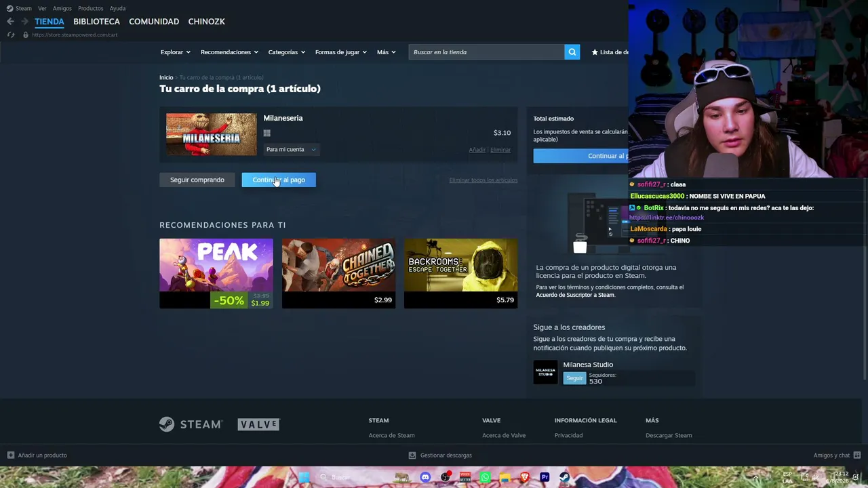This screenshot has width=868, height=488.
Task: Open the Chained Together recommendation card
Action: point(338,274)
